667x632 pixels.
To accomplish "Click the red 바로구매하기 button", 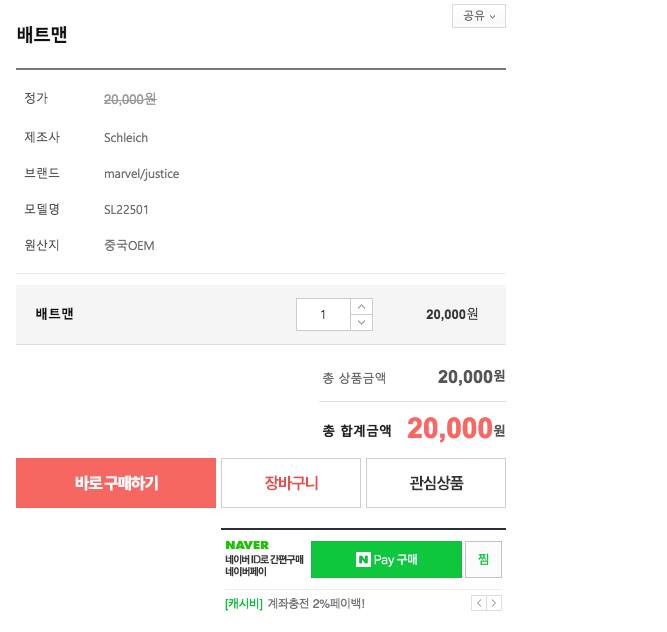I will [116, 483].
